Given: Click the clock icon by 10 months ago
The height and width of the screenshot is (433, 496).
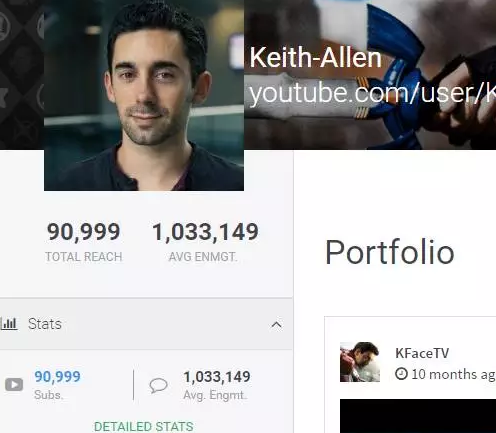Looking at the screenshot, I should pyautogui.click(x=401, y=374).
